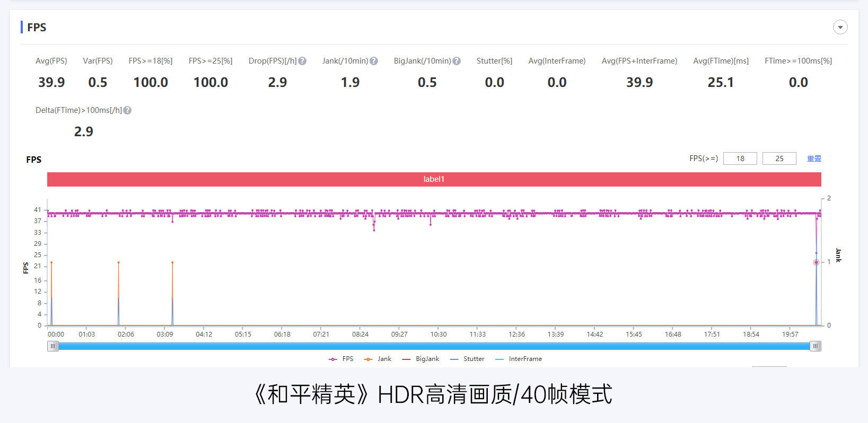Click the Var(FPS) value 0.5
868x423 pixels.
click(98, 83)
